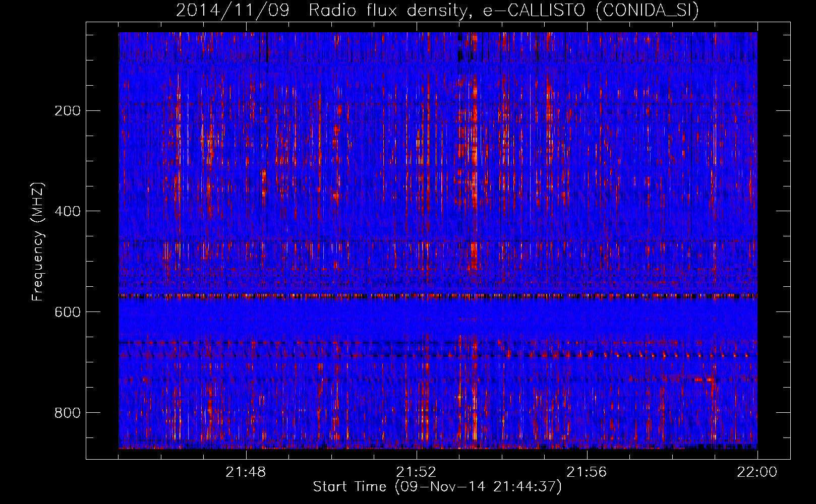Click the 600 frequency tick label
Screen dimensions: 816x504
pos(67,312)
